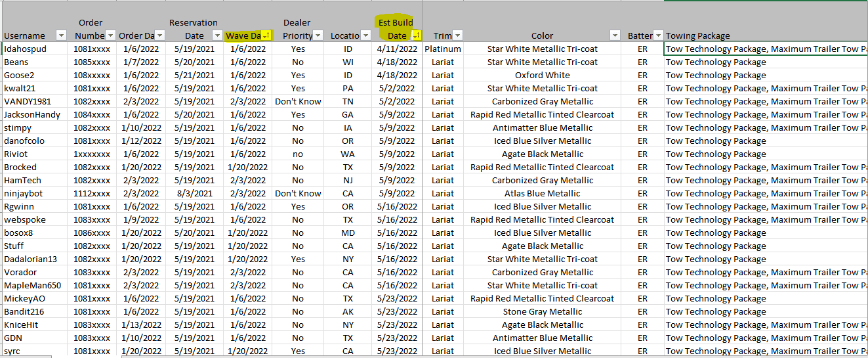Click the 8/3/2021 reservation date cell
This screenshot has height=358, width=868.
point(194,193)
